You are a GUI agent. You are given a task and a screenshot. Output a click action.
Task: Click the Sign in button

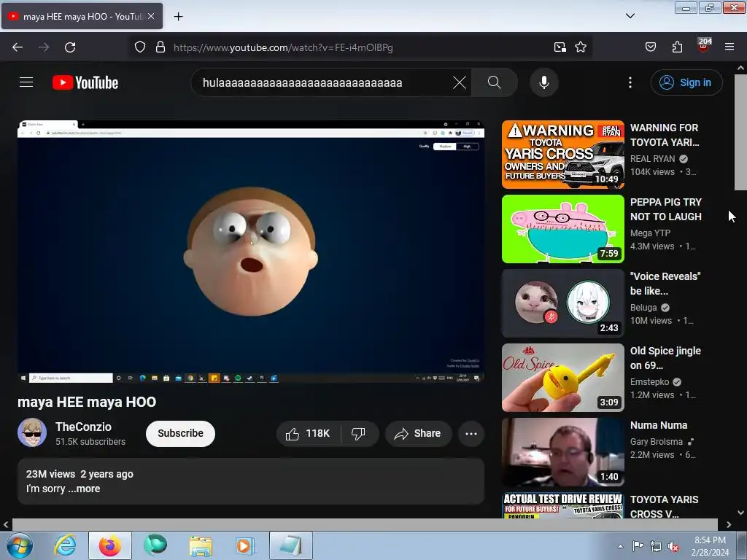coord(686,82)
